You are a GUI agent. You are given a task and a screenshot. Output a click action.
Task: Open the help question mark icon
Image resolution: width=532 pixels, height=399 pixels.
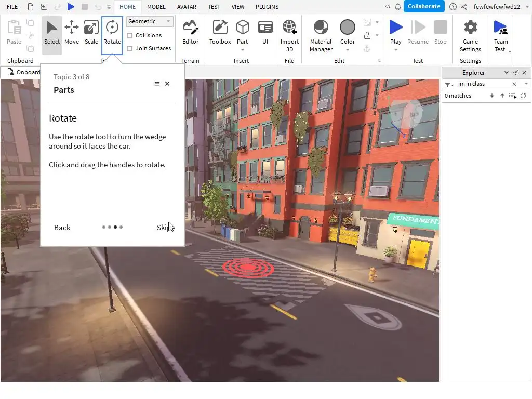pyautogui.click(x=453, y=7)
